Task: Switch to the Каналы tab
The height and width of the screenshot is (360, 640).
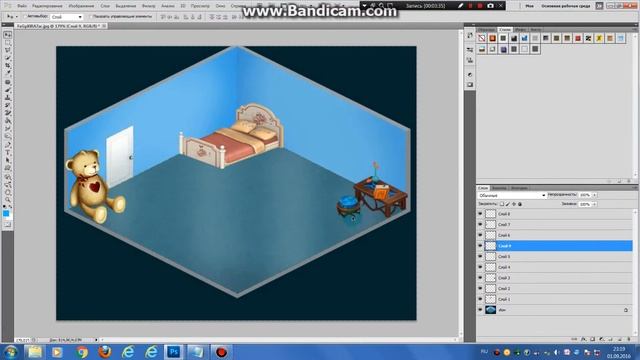Action: (499, 188)
